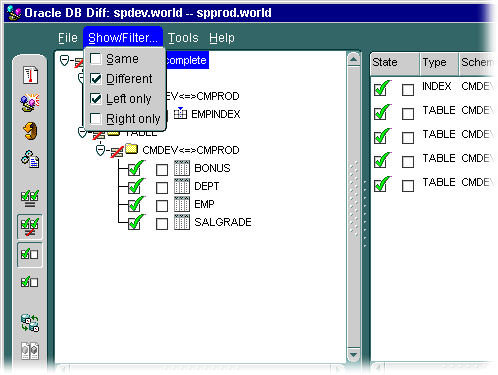Image resolution: width=498 pixels, height=375 pixels.
Task: Click the CMDEV<=>CMPROD folder icon under TABLE
Action: pyautogui.click(x=132, y=149)
